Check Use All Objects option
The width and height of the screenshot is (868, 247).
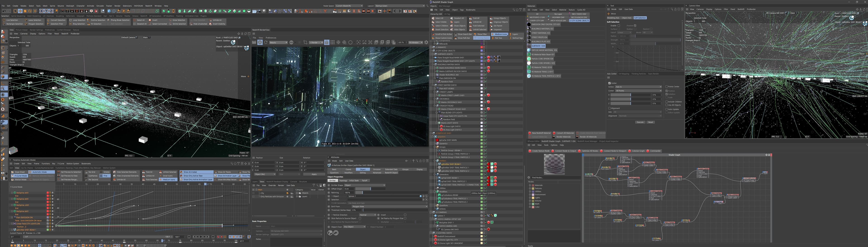[x=667, y=105]
